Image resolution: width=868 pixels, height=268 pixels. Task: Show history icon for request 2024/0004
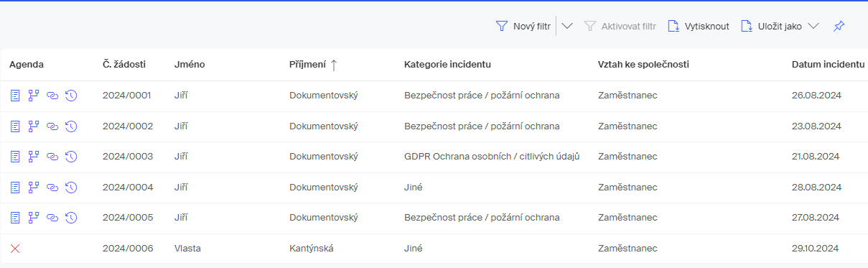(x=71, y=188)
